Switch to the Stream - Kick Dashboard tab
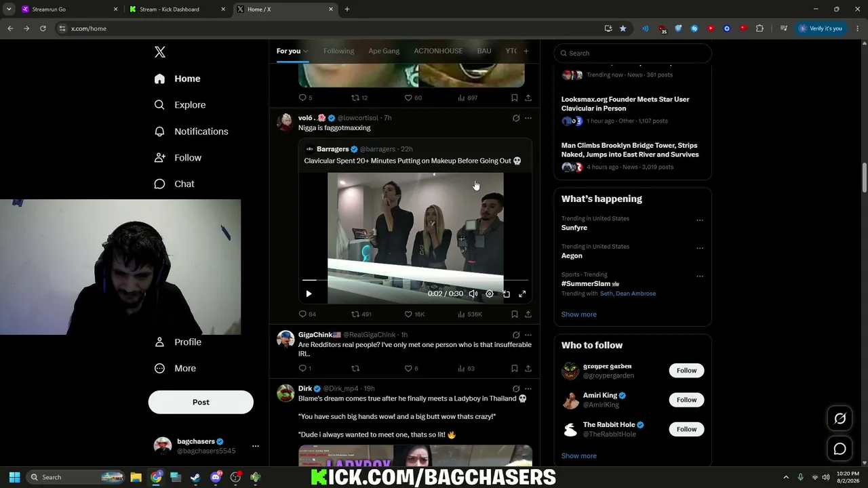868x488 pixels. (176, 9)
